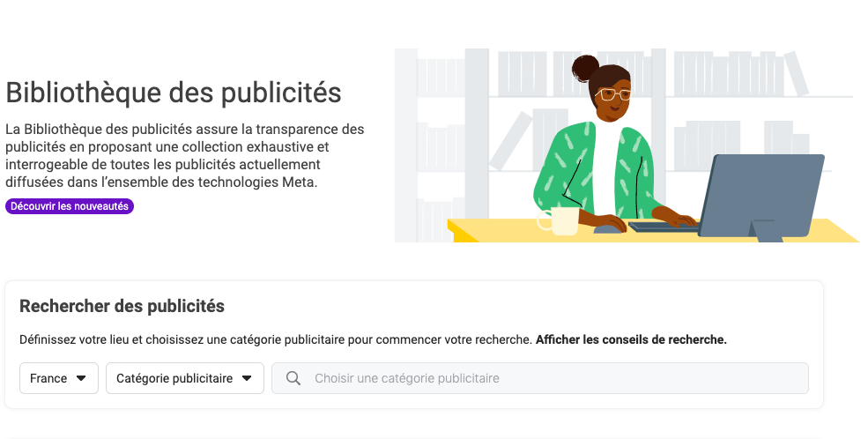This screenshot has height=439, width=868.
Task: Click the search magnifier icon
Action: pos(293,378)
